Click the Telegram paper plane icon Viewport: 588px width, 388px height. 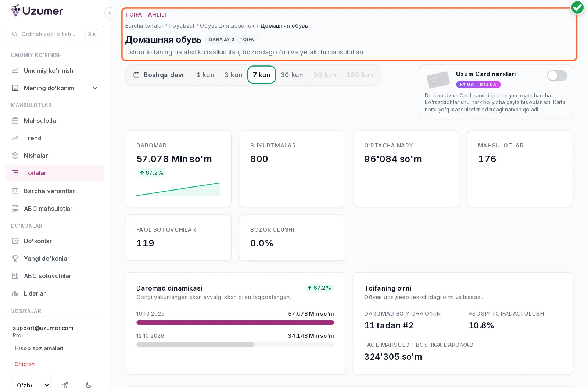click(65, 385)
